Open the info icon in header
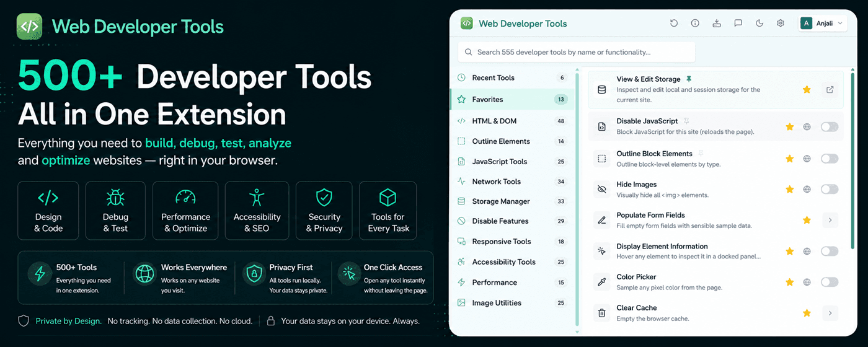Image resolution: width=868 pixels, height=347 pixels. [x=695, y=24]
